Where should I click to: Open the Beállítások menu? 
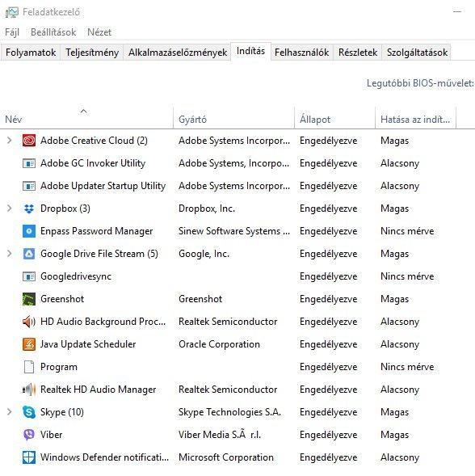[53, 32]
